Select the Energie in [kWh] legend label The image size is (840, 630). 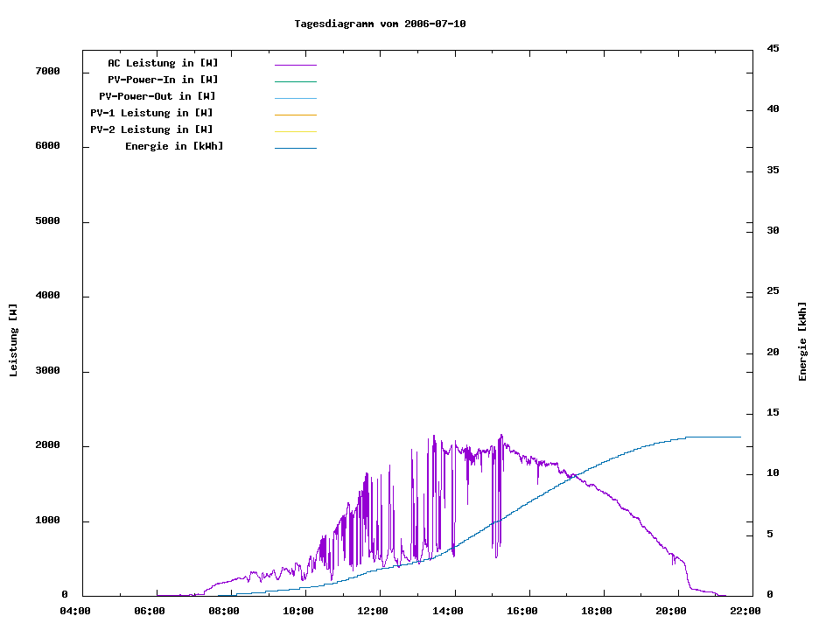click(174, 146)
